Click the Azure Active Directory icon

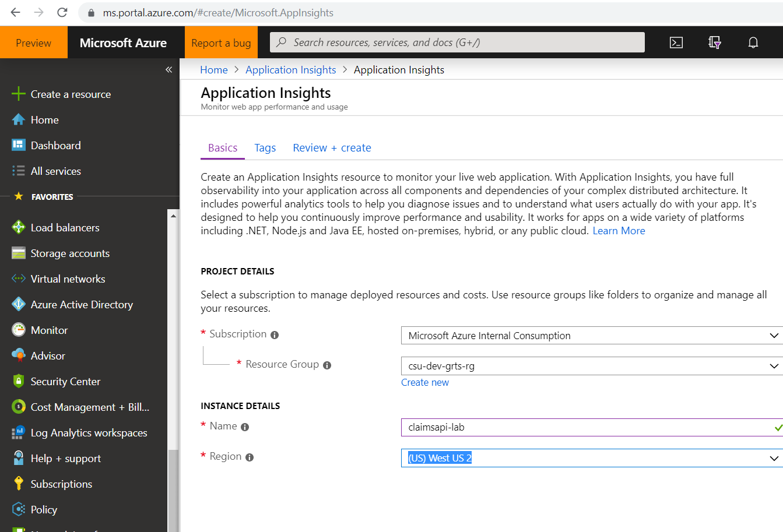(x=19, y=305)
